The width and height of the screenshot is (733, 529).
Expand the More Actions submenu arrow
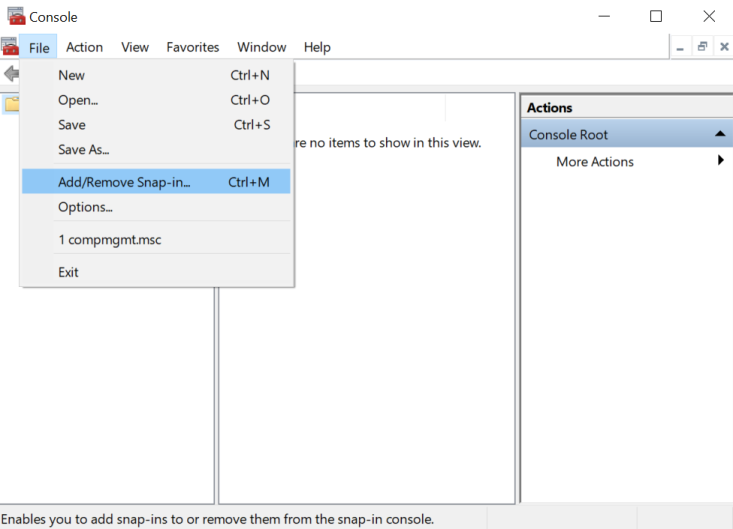(x=720, y=160)
